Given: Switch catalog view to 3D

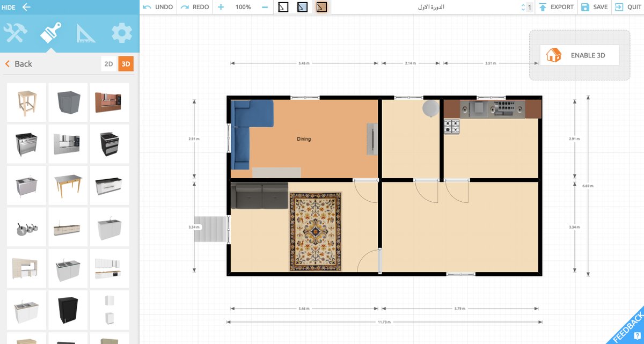Looking at the screenshot, I should 126,64.
